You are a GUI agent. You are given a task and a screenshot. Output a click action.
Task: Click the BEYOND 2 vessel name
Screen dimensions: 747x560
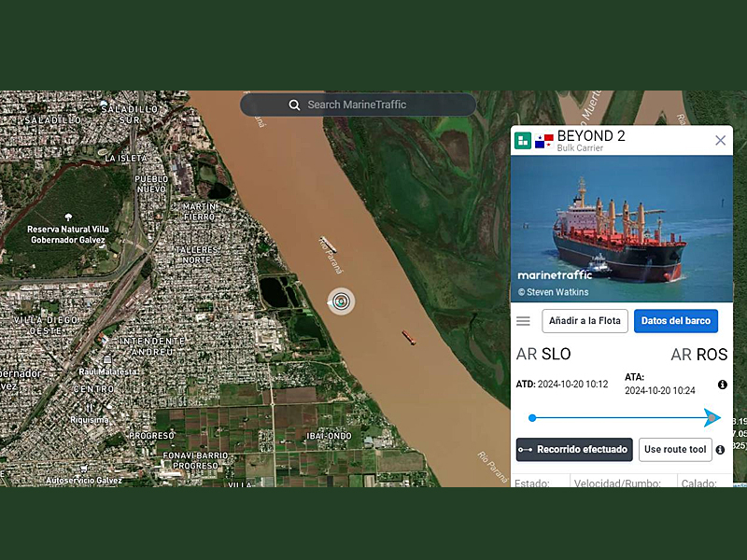pyautogui.click(x=591, y=136)
